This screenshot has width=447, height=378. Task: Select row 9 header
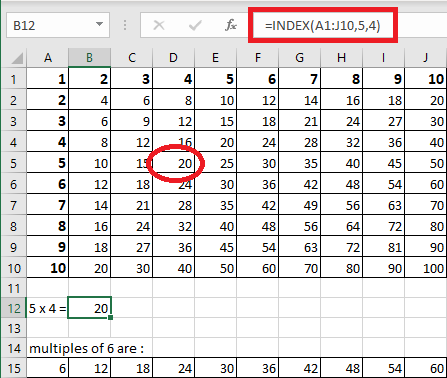click(x=14, y=247)
